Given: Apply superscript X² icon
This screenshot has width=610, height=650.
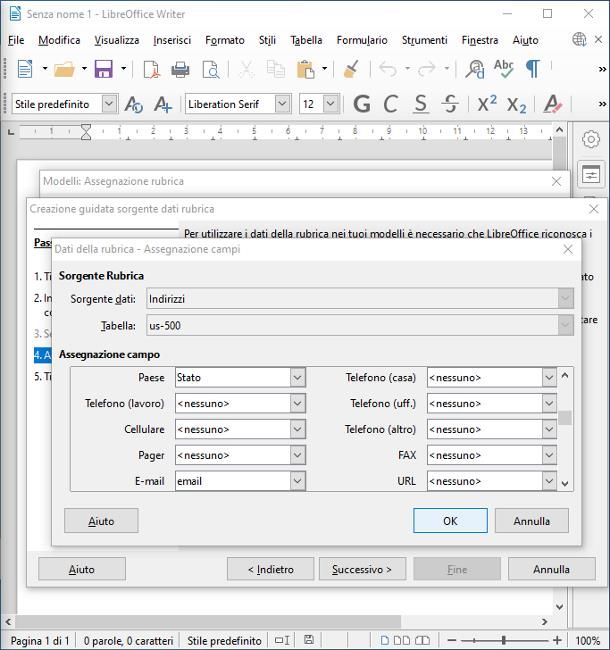Looking at the screenshot, I should (x=487, y=104).
